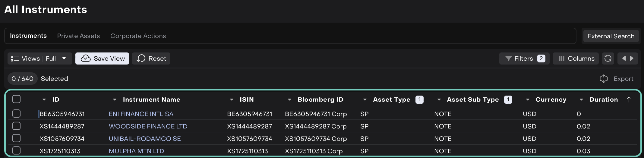Open the Columns chooser

point(576,58)
